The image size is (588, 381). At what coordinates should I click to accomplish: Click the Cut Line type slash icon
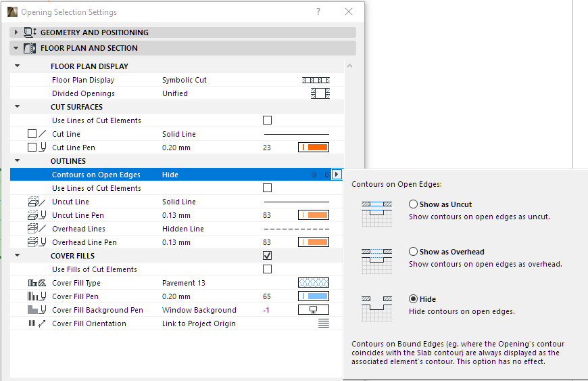pos(43,134)
